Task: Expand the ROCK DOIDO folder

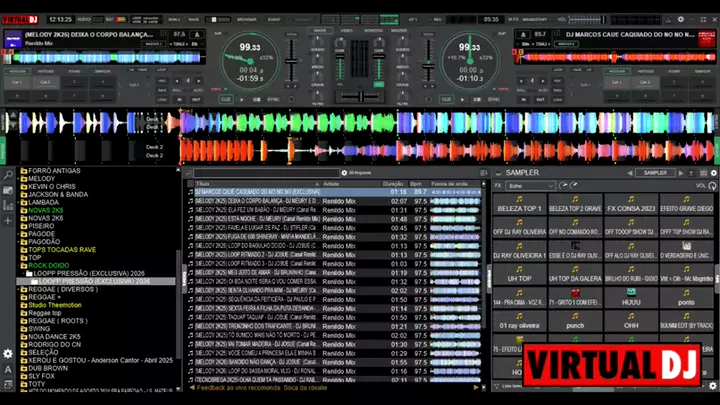Action: point(19,265)
